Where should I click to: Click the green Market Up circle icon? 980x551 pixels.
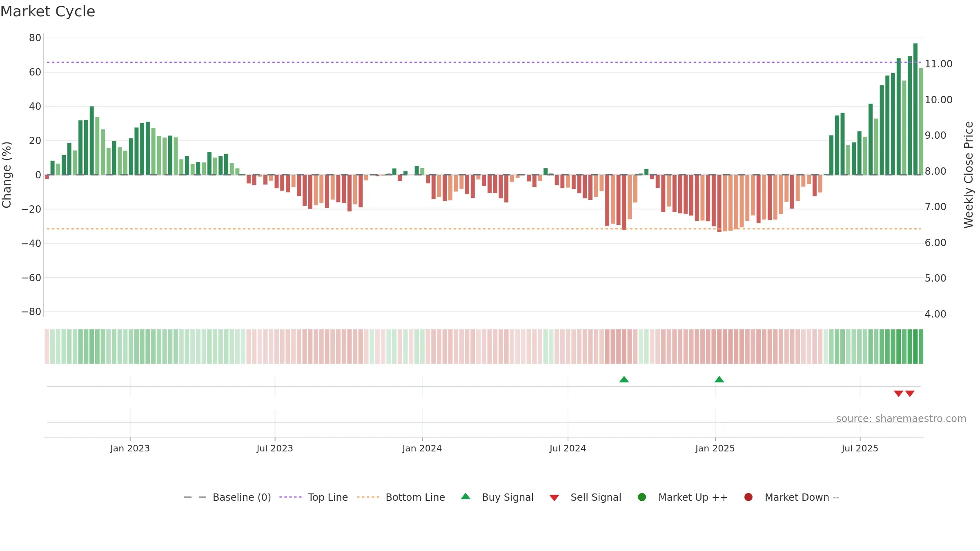(642, 497)
